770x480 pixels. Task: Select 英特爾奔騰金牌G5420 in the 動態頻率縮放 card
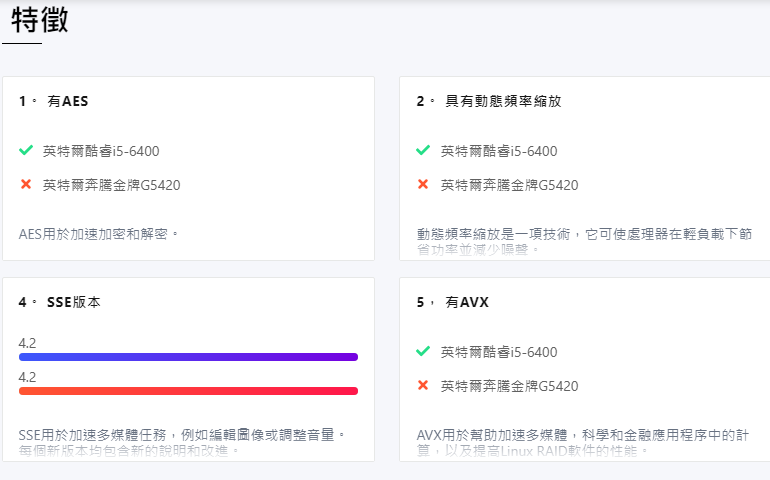click(509, 185)
